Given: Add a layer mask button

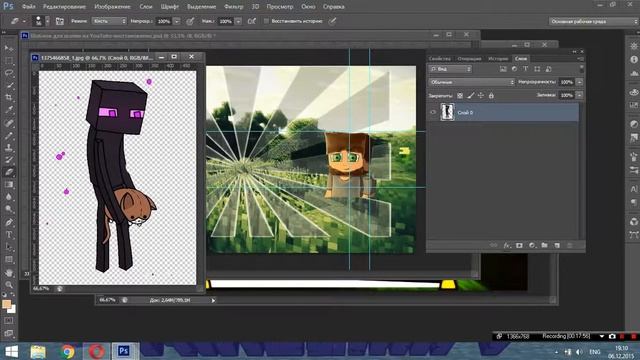Looking at the screenshot, I should 519,245.
